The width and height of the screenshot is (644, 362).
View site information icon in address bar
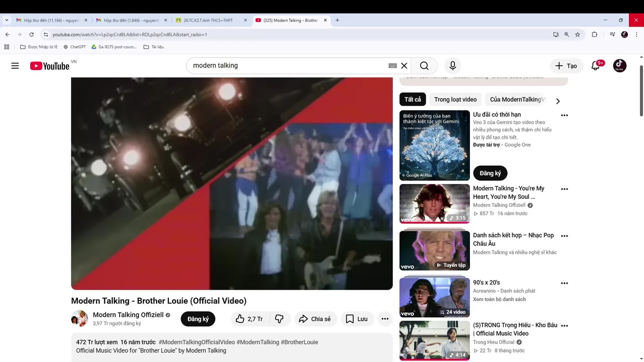(x=46, y=35)
